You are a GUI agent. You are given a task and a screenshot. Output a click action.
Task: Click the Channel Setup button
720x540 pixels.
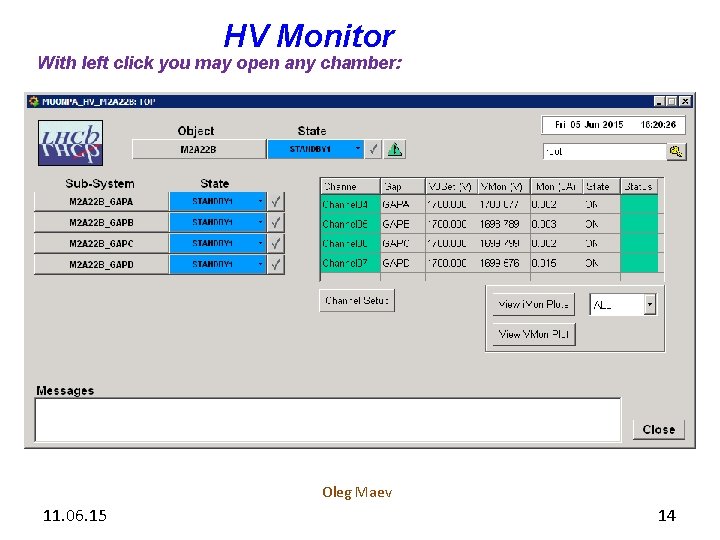coord(357,301)
